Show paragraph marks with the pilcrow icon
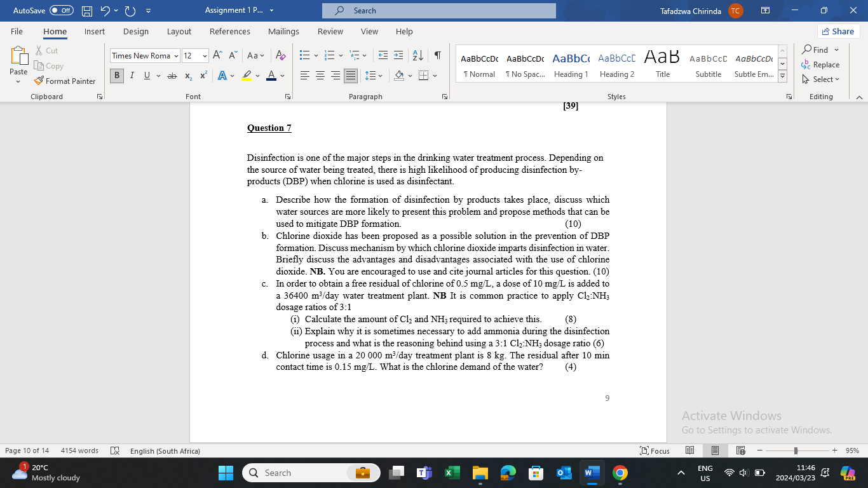The height and width of the screenshot is (488, 868). coord(437,55)
